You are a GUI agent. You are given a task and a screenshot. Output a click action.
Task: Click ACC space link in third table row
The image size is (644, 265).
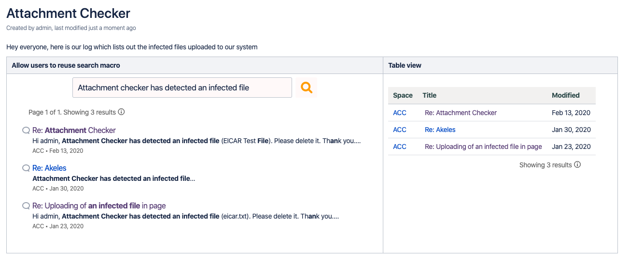pyautogui.click(x=400, y=147)
